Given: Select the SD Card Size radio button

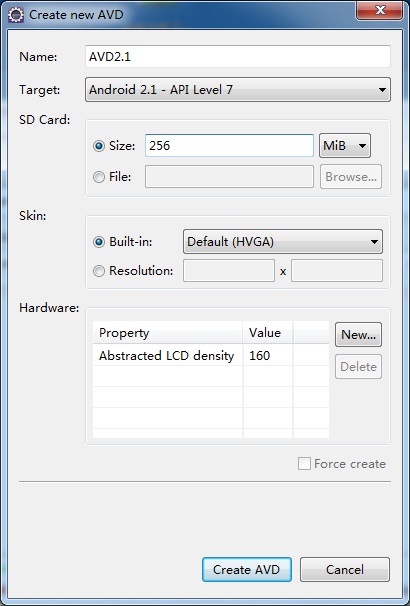Looking at the screenshot, I should [99, 146].
